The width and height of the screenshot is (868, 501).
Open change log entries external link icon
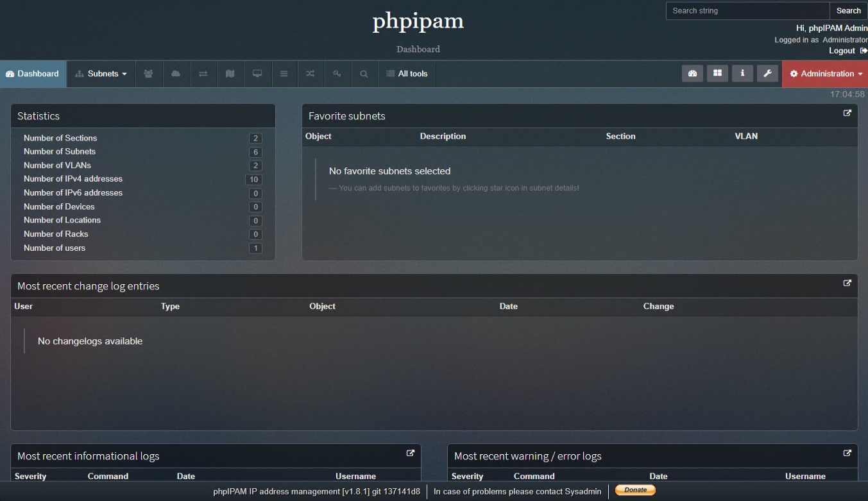847,283
